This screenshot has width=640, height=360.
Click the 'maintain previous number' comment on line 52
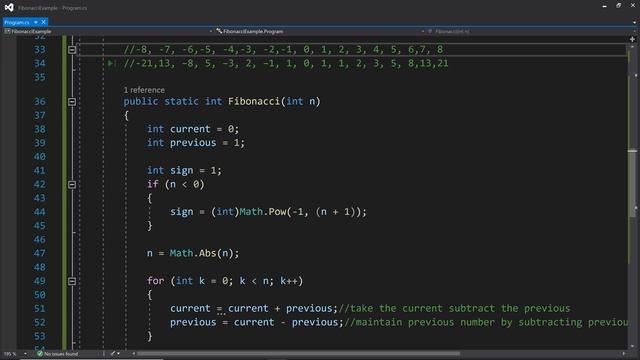[486, 322]
